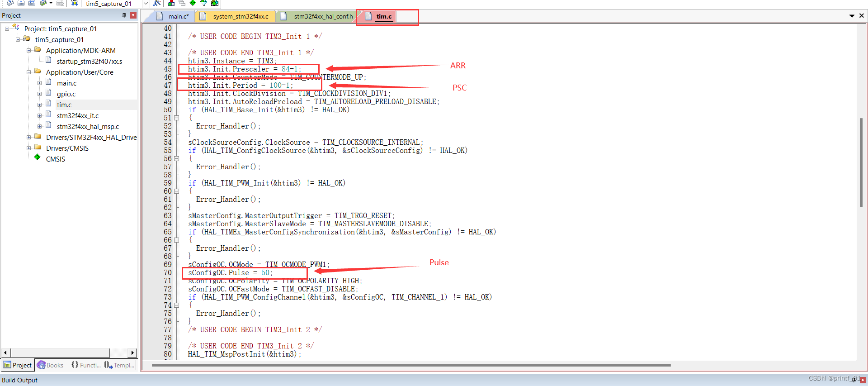This screenshot has width=868, height=386.
Task: Click the CMSIS green diamond icon
Action: pyautogui.click(x=38, y=157)
